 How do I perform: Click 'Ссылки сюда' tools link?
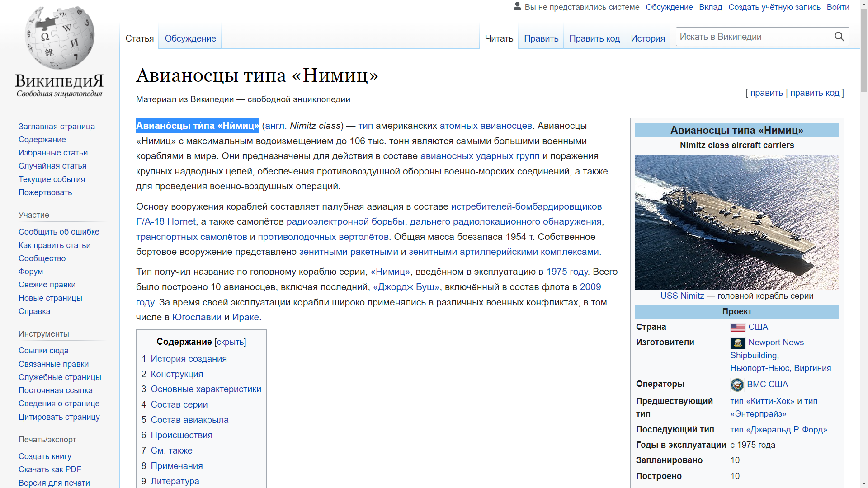[43, 351]
